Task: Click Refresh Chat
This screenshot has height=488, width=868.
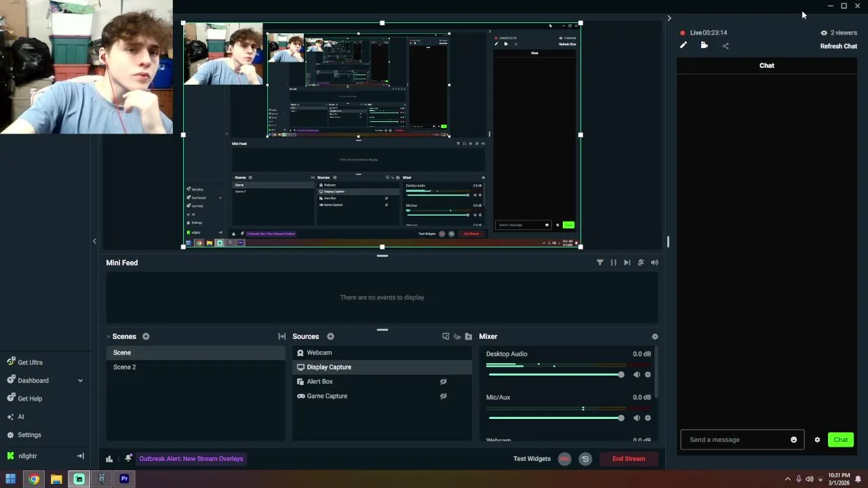Action: point(839,46)
